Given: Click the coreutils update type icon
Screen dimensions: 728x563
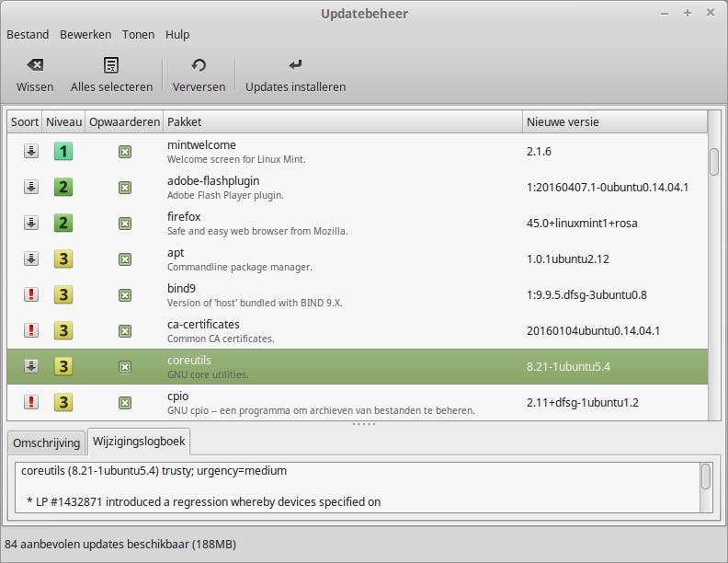Looking at the screenshot, I should pyautogui.click(x=31, y=366).
